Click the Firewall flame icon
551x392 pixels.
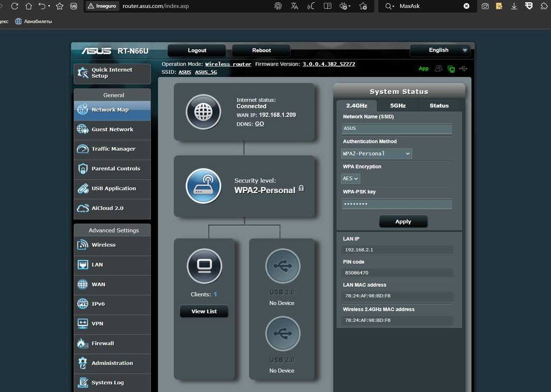click(82, 343)
